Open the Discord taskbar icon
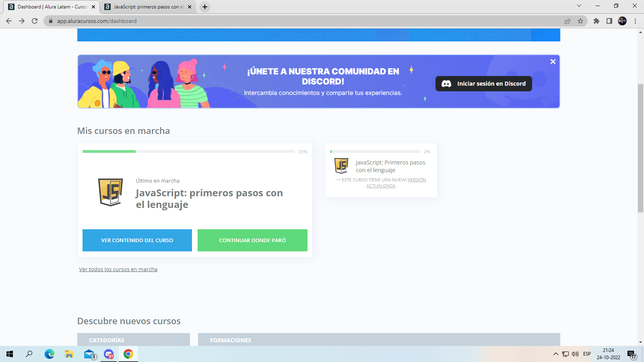 [109, 354]
